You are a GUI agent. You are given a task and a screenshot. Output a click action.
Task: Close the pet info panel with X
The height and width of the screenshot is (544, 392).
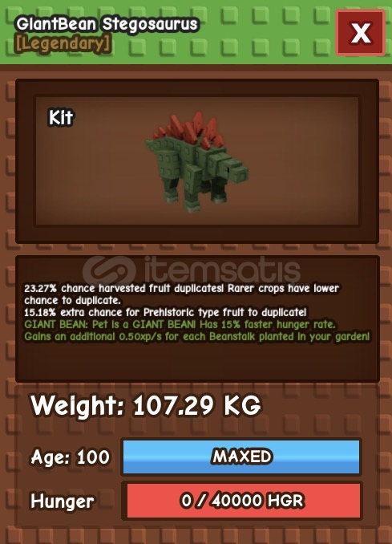361,33
